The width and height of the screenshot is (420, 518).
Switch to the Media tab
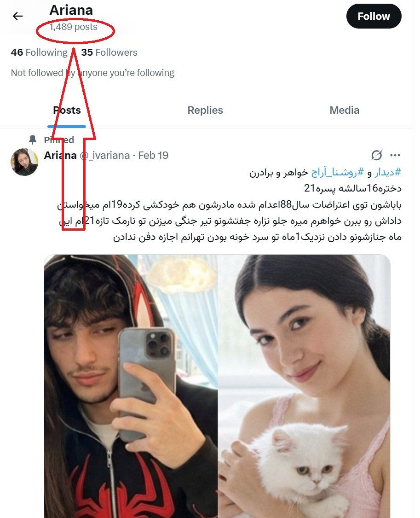click(x=345, y=110)
